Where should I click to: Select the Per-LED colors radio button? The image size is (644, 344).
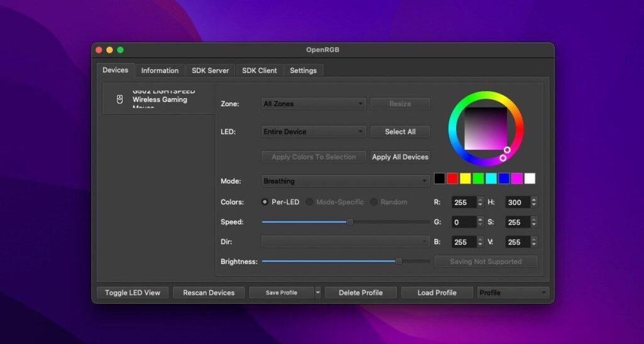tap(265, 202)
